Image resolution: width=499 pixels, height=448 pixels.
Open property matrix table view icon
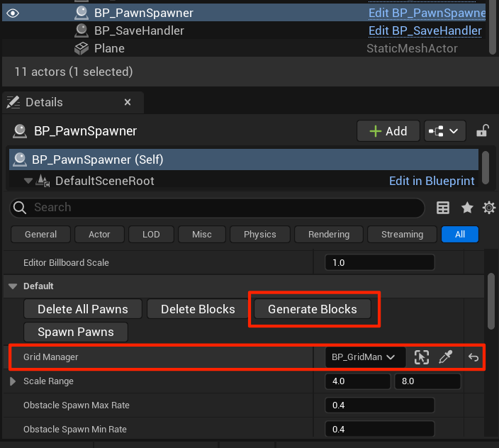443,208
